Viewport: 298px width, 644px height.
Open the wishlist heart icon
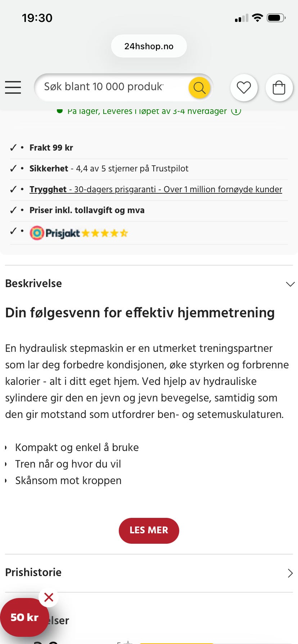tap(244, 87)
